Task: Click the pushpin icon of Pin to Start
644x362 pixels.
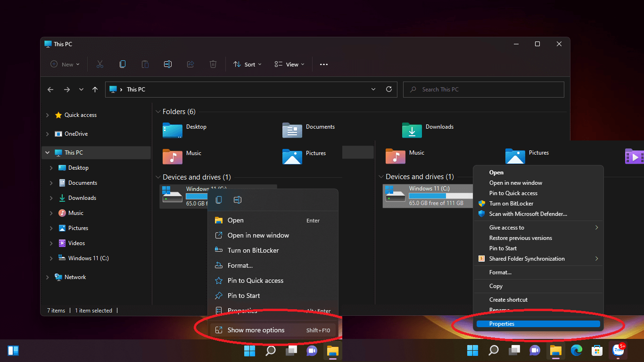Action: coord(219,296)
